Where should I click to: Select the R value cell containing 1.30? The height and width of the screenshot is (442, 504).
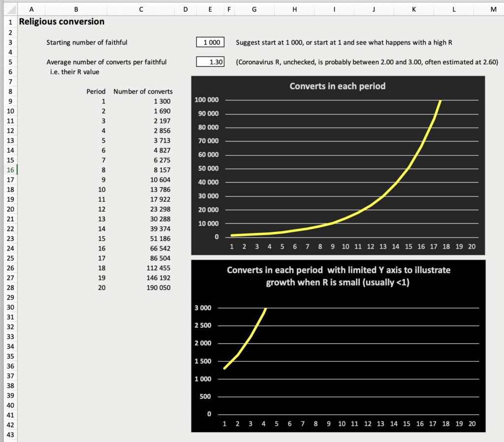(211, 62)
